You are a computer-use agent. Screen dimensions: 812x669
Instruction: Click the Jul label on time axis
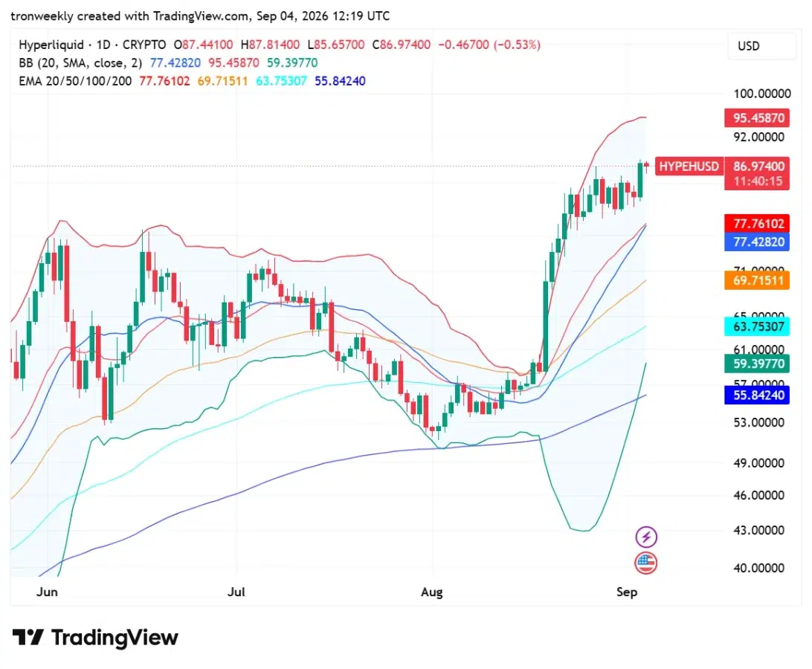236,592
